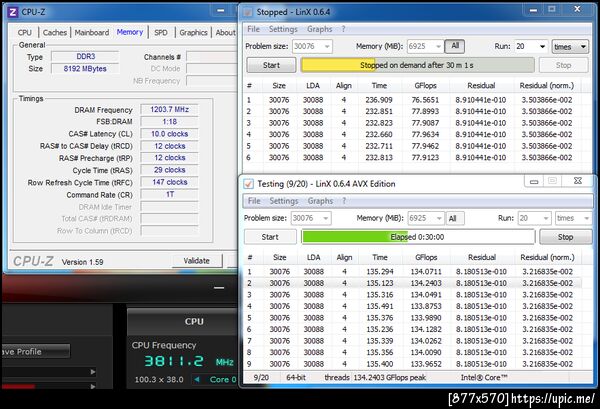Screen dimensions: 600x409
Task: Select row with GFlops 77.9634
Action: click(x=414, y=134)
